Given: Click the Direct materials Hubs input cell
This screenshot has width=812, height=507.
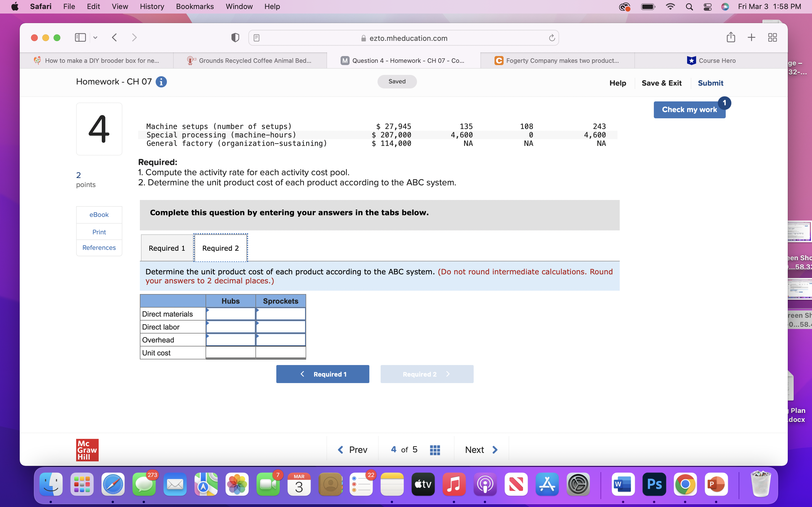Looking at the screenshot, I should point(231,313).
